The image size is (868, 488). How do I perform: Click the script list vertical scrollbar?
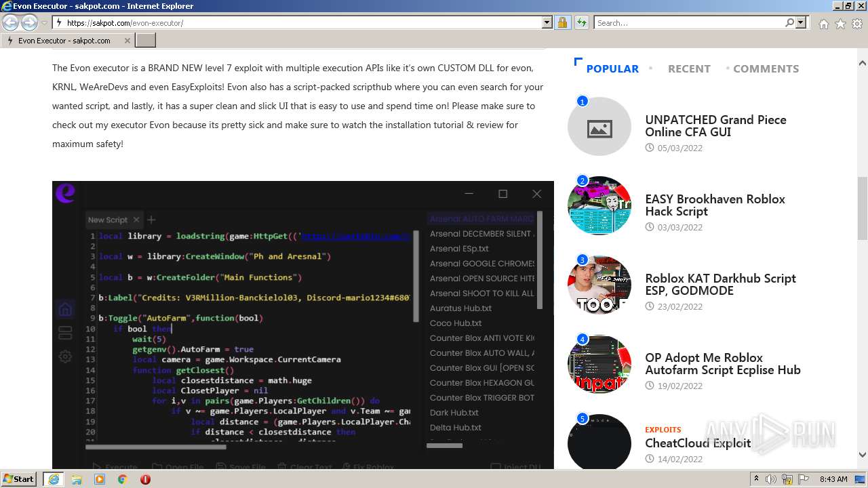click(x=540, y=260)
